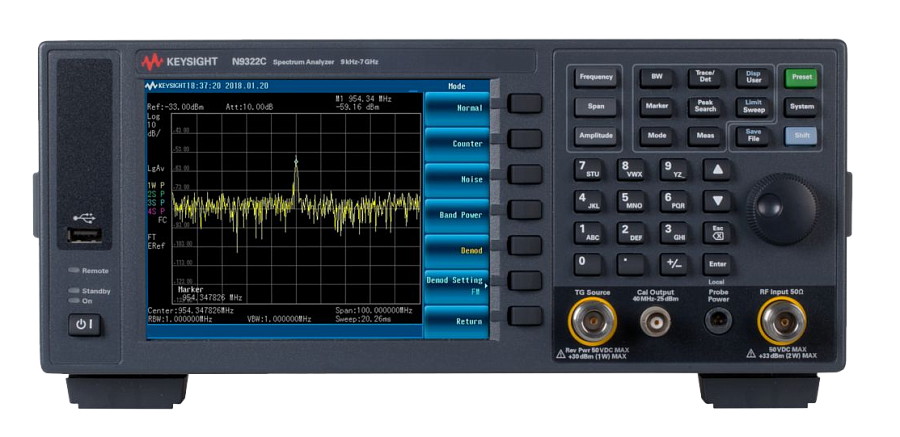Click the 6 PQR keypad key

(x=673, y=201)
